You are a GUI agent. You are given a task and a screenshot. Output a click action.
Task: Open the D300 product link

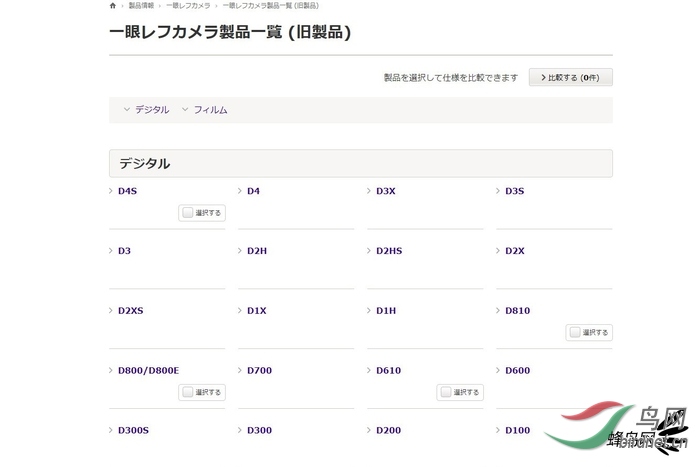click(x=259, y=430)
